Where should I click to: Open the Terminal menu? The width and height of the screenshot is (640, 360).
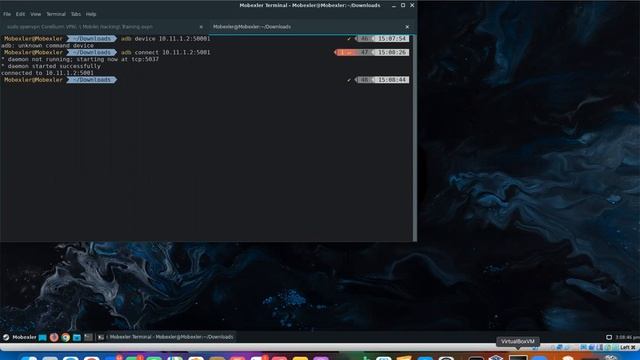[x=56, y=14]
